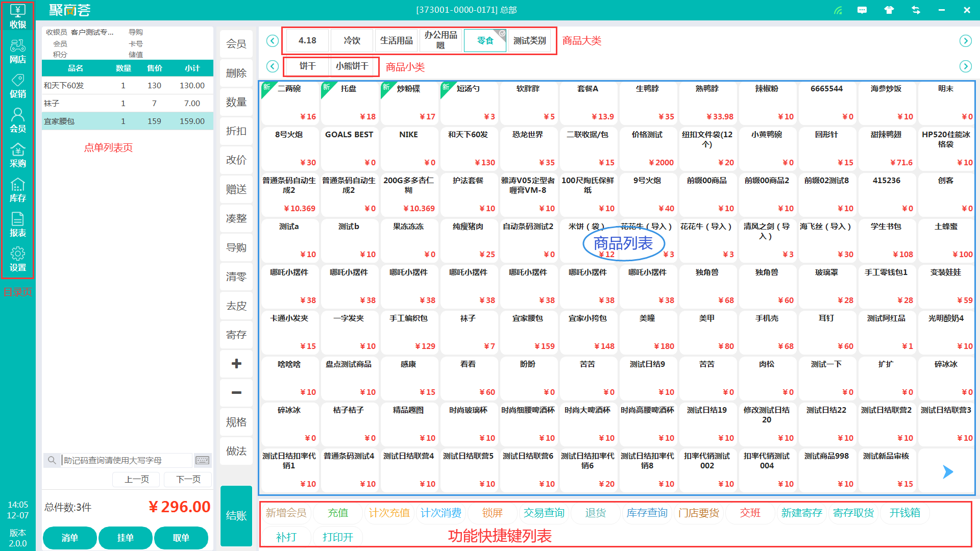This screenshot has height=551, width=980.
Task: Select the 宜家腰包 row in order list
Action: [128, 121]
